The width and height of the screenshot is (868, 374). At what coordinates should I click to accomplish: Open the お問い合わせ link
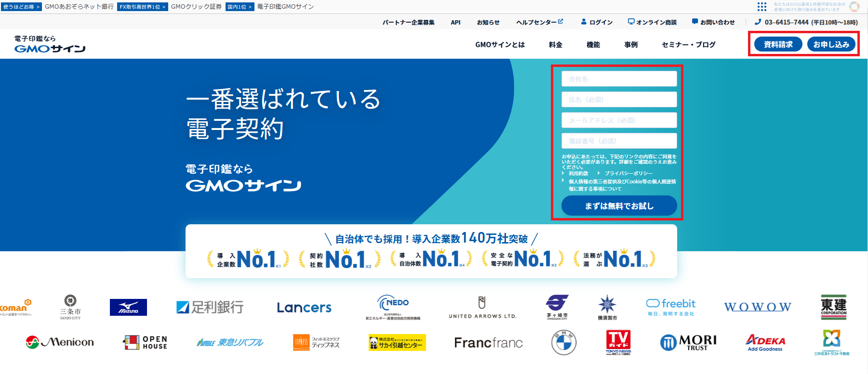pyautogui.click(x=718, y=22)
